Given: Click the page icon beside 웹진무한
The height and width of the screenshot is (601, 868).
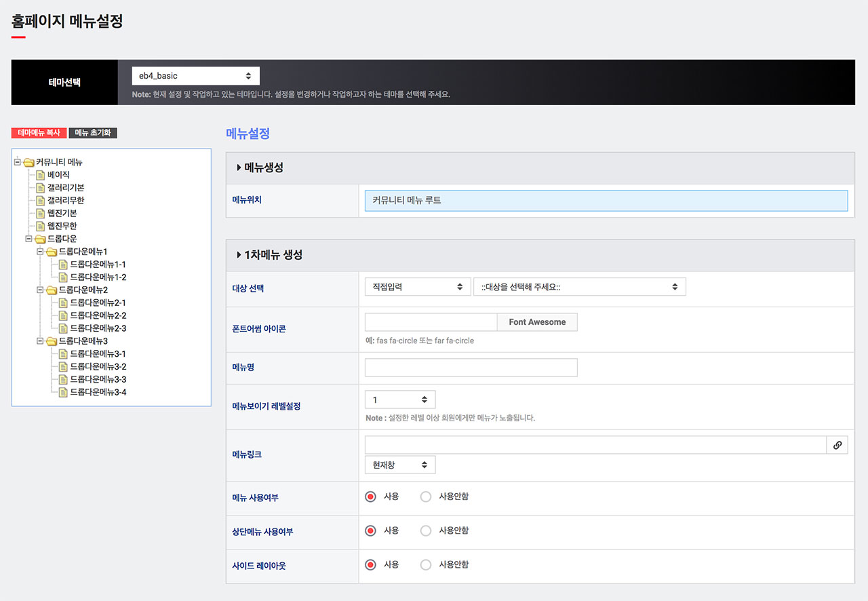Looking at the screenshot, I should tap(41, 226).
